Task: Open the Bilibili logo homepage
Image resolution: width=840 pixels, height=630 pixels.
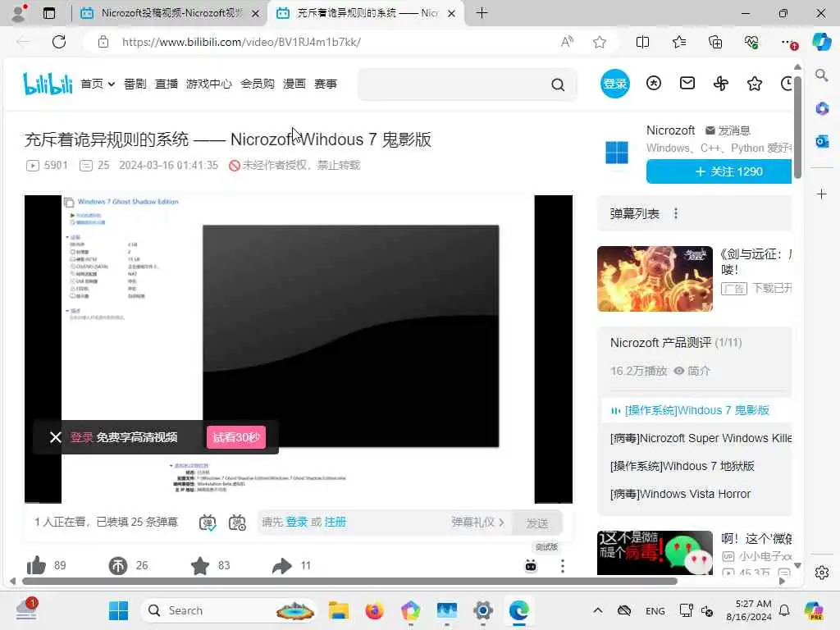Action: [x=48, y=84]
